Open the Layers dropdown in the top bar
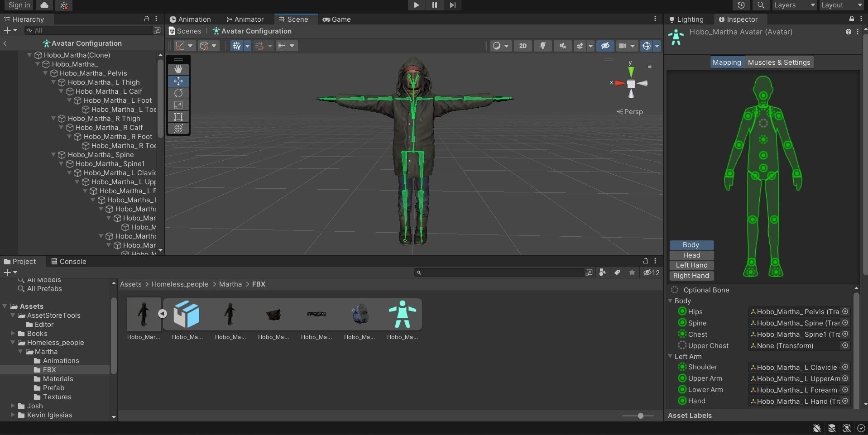Screen dimensions: 868x435 pyautogui.click(x=793, y=5)
